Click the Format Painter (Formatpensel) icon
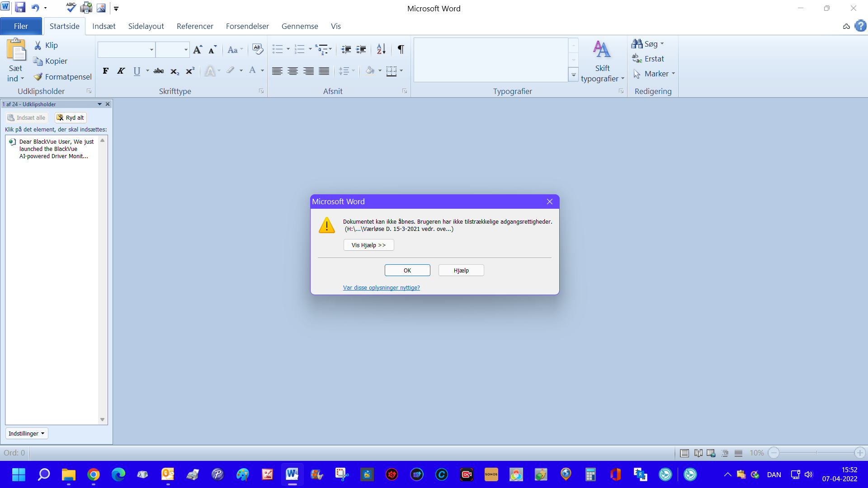Screen dimensions: 868x488 tap(38, 77)
